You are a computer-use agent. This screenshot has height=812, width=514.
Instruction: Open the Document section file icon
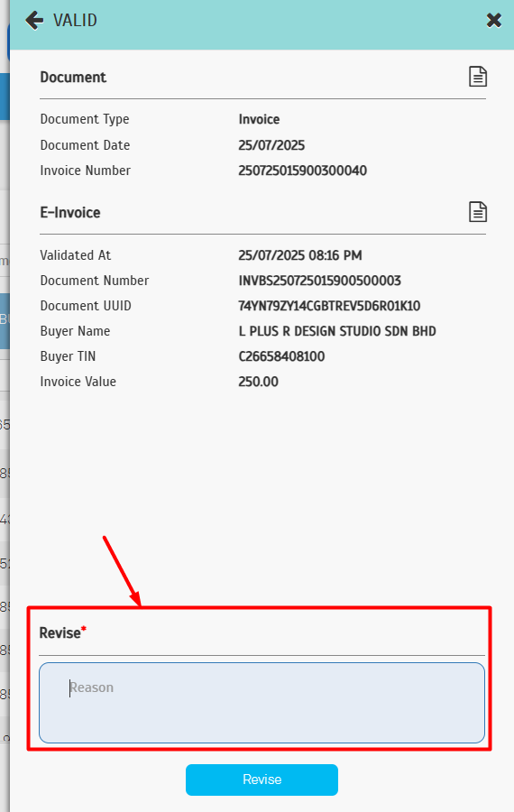pyautogui.click(x=477, y=77)
